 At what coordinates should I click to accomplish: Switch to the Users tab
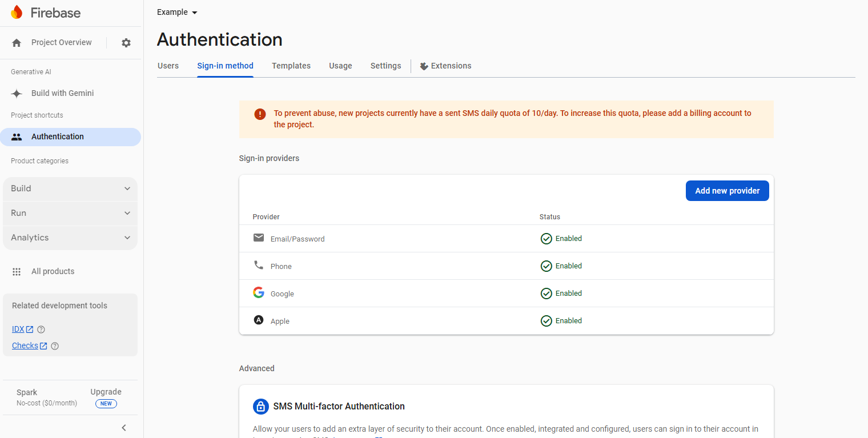(168, 66)
